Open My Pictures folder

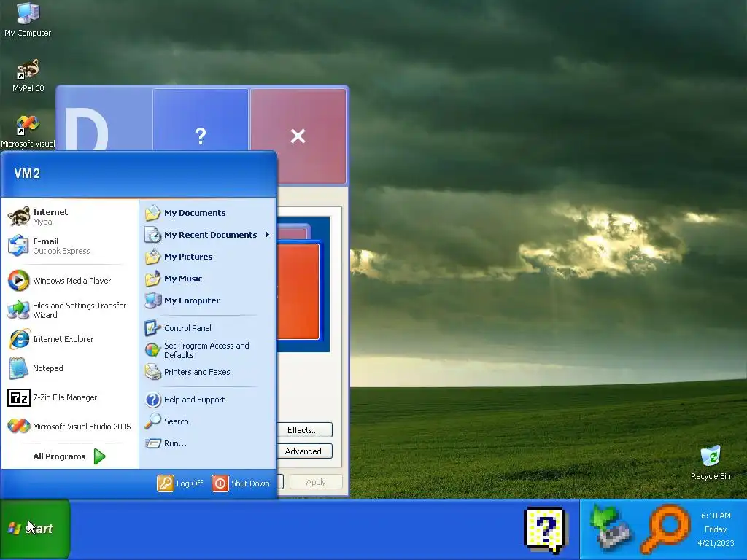(208, 257)
